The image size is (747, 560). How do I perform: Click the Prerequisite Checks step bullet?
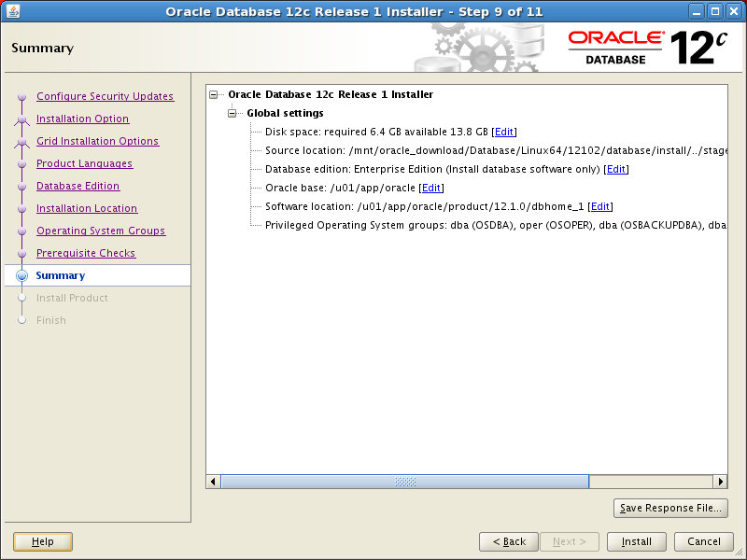click(x=21, y=253)
